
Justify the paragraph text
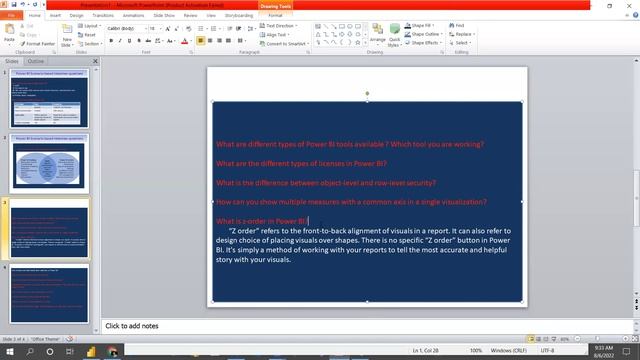tap(228, 41)
